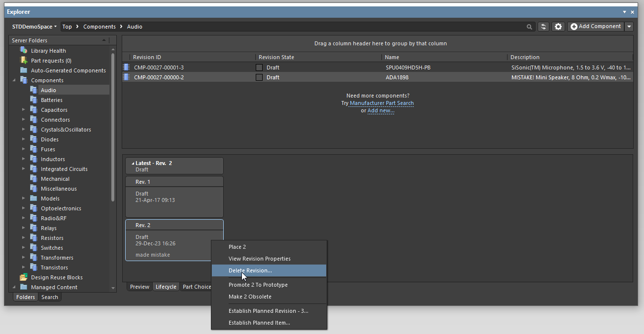644x334 pixels.
Task: Select Establish Planned Revision - 3...
Action: [x=269, y=311]
